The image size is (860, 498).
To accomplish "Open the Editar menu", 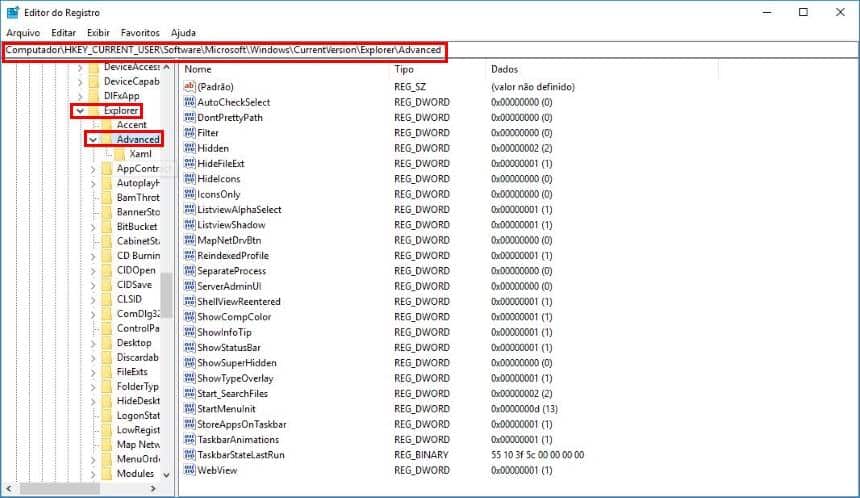I will click(x=64, y=33).
